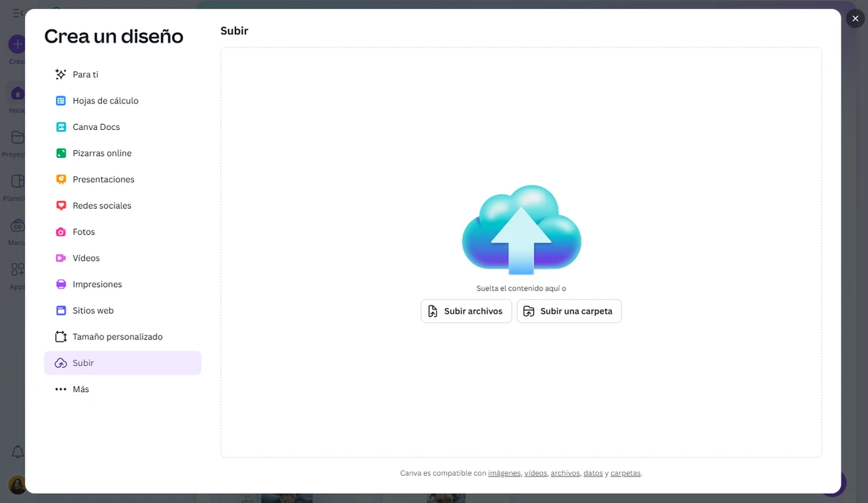The image size is (868, 503).
Task: Click the Fotos camera icon
Action: click(x=61, y=232)
